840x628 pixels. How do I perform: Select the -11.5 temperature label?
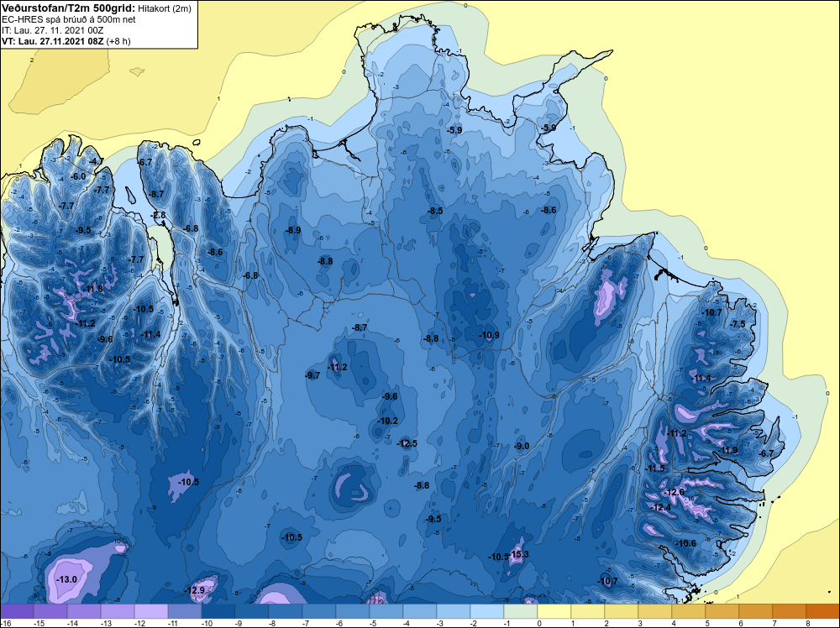pyautogui.click(x=654, y=468)
